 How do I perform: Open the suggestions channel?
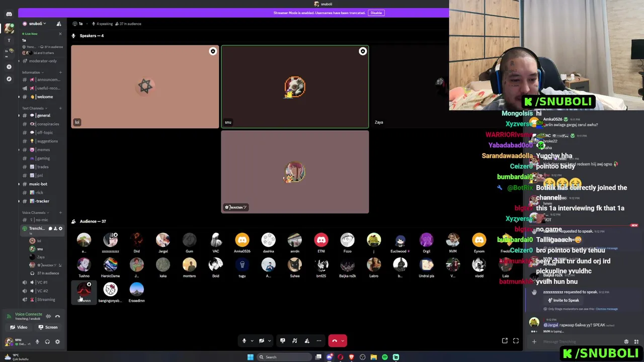pyautogui.click(x=42, y=141)
